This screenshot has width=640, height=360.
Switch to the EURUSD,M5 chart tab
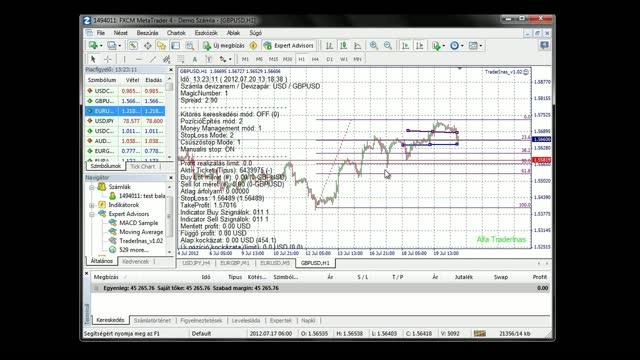(x=275, y=263)
